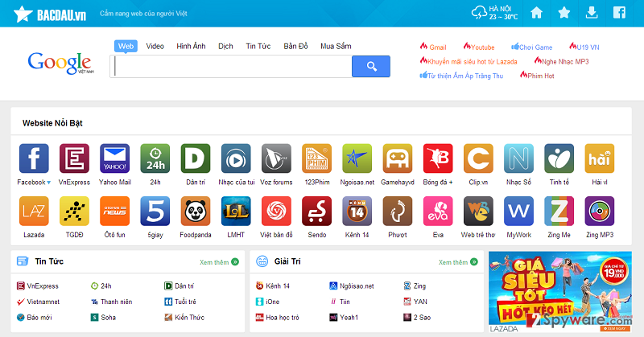Open the Kênh 14 icon tile

point(357,211)
